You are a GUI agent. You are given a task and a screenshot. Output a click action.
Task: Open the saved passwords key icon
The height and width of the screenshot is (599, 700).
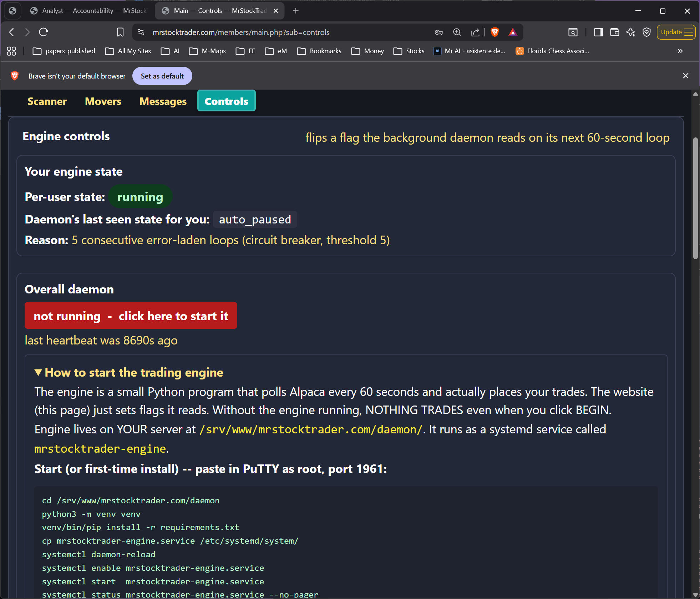pos(439,32)
